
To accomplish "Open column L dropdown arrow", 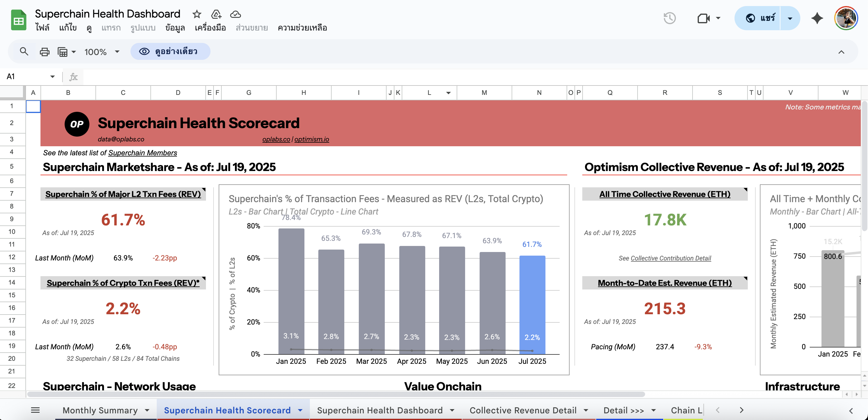I will click(448, 93).
